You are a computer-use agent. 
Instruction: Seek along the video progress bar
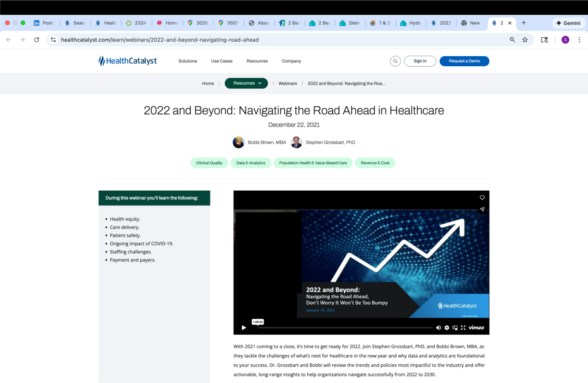click(x=345, y=328)
